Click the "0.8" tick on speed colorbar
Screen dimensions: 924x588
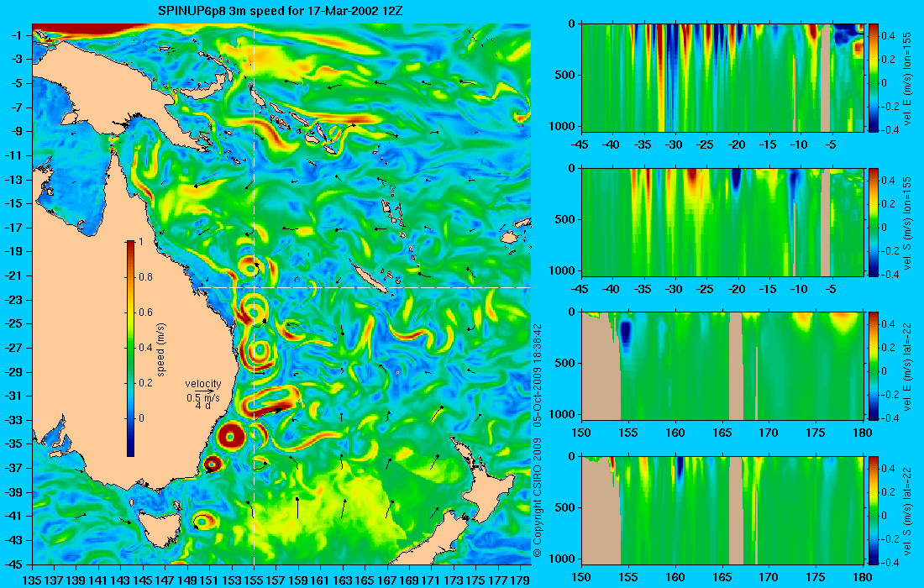(x=145, y=277)
